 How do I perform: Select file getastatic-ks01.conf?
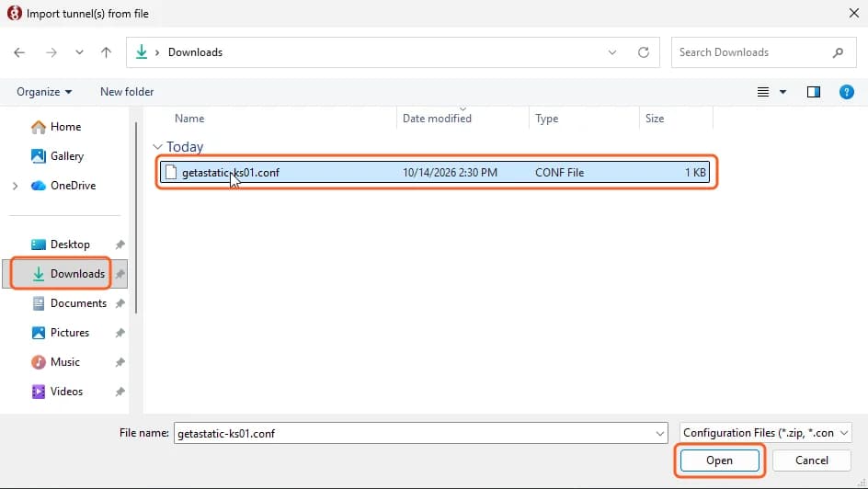pyautogui.click(x=435, y=173)
